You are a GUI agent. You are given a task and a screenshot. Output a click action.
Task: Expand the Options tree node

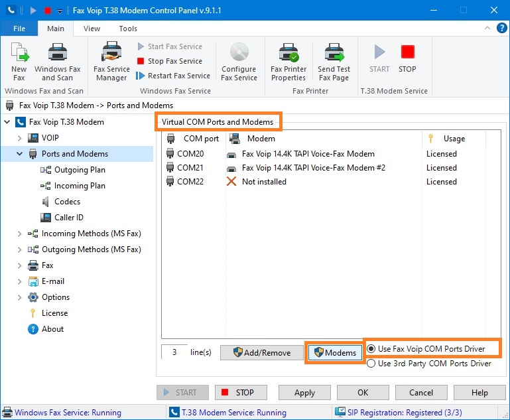[19, 297]
